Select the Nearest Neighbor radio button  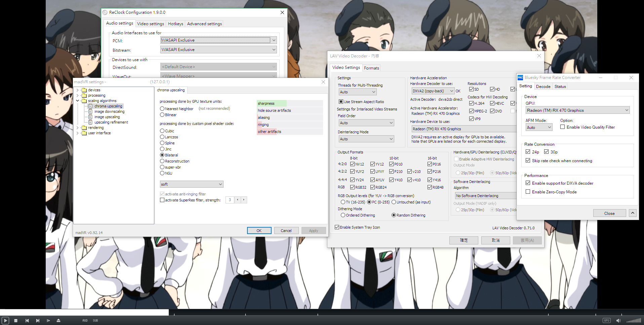coord(162,109)
